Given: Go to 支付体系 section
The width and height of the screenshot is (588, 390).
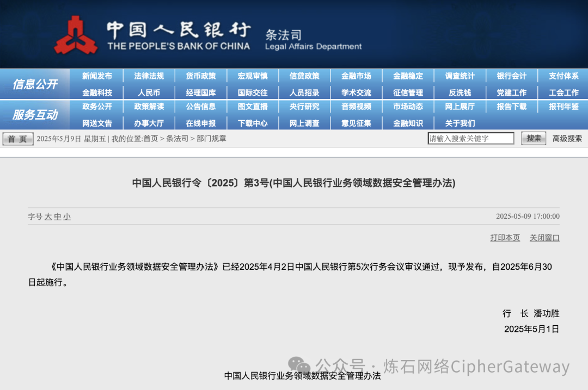Looking at the screenshot, I should click(x=563, y=76).
